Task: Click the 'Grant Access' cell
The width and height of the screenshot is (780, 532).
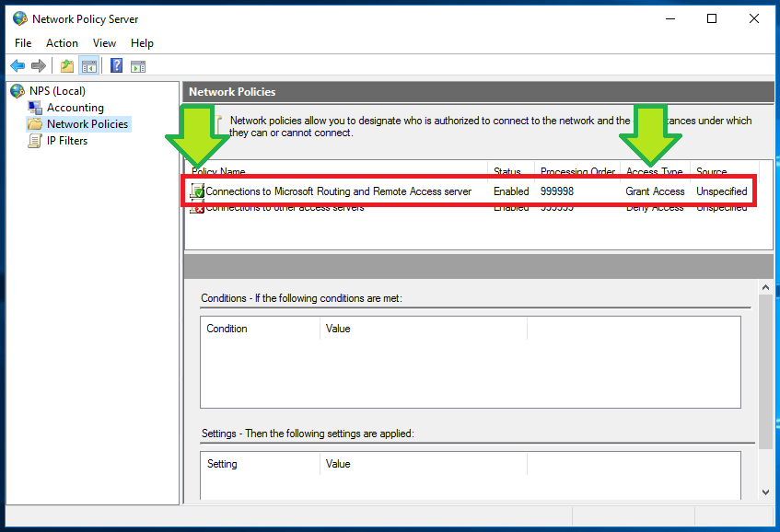Action: point(655,191)
